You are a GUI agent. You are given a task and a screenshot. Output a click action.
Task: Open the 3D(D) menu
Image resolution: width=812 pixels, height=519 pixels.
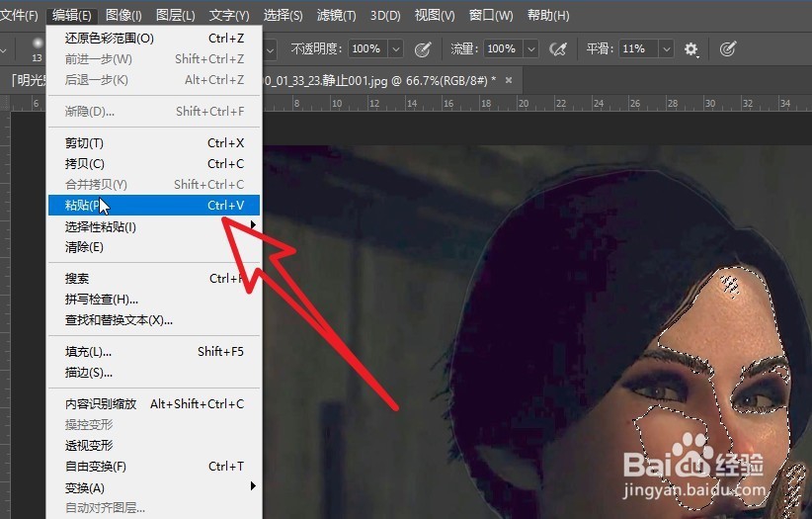click(385, 15)
